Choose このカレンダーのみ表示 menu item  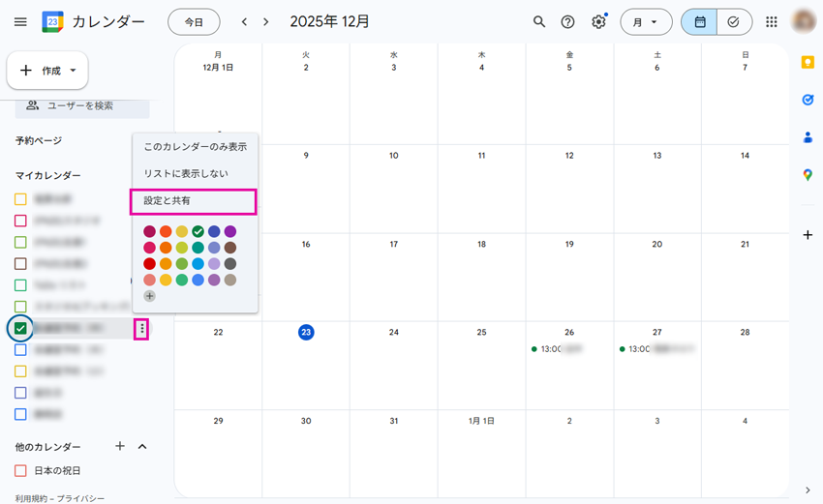(195, 147)
